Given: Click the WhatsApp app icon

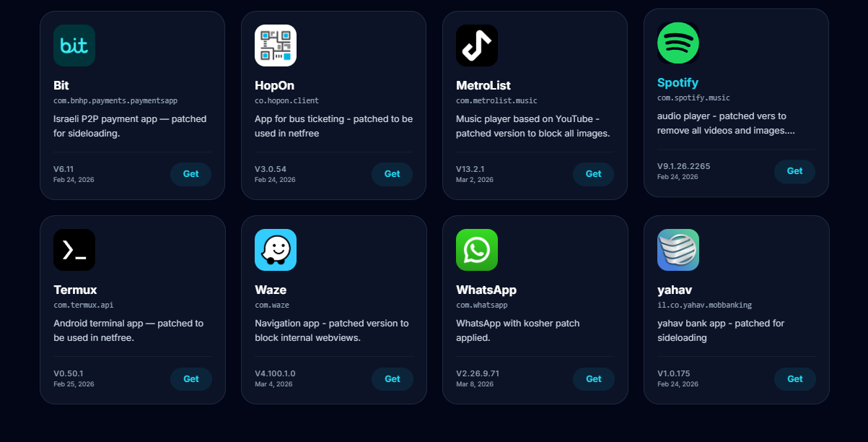Looking at the screenshot, I should (477, 250).
